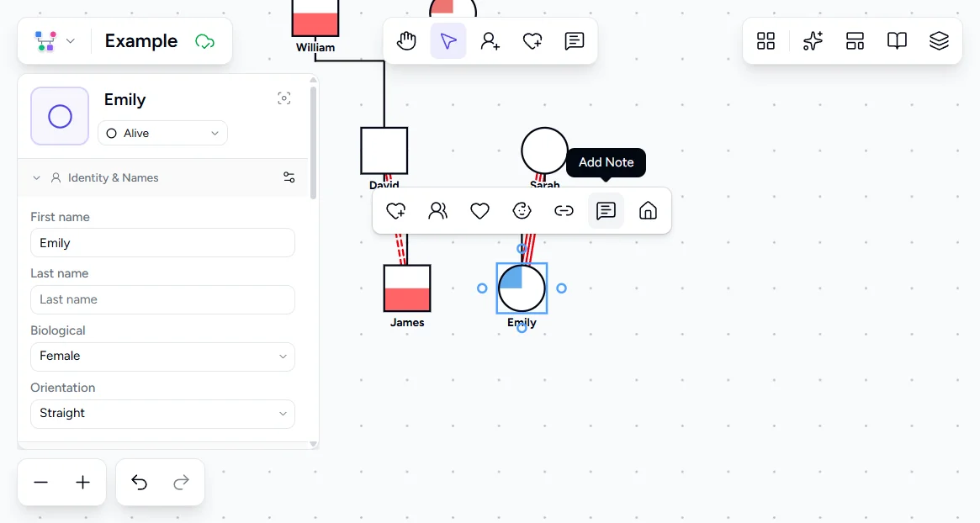Add partner with heart-plus in Emily's toolbar
This screenshot has width=980, height=523.
(x=395, y=211)
